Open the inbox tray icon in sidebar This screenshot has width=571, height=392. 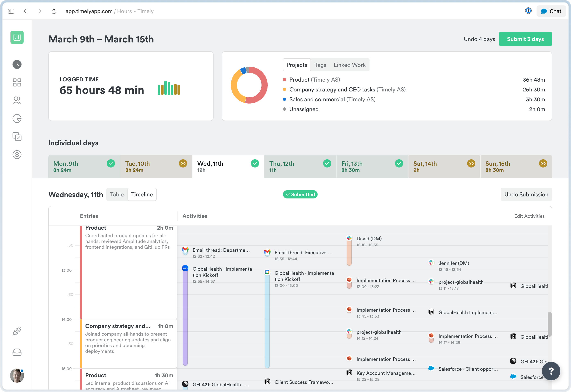point(17,352)
